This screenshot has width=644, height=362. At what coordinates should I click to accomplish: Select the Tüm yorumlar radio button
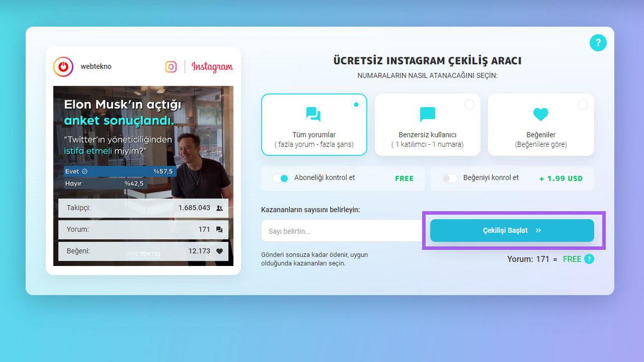click(x=356, y=105)
